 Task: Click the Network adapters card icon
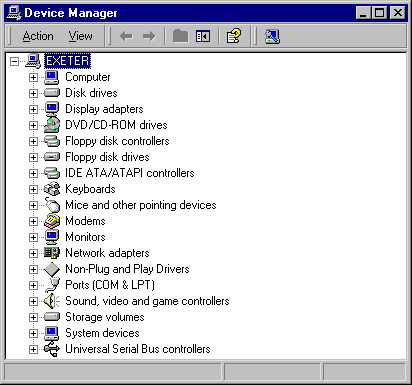tap(52, 253)
